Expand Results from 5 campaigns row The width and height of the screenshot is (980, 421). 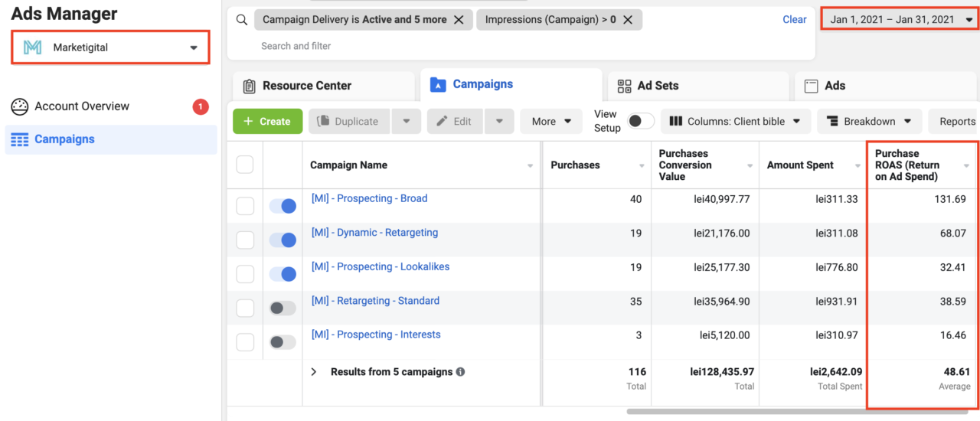point(314,372)
